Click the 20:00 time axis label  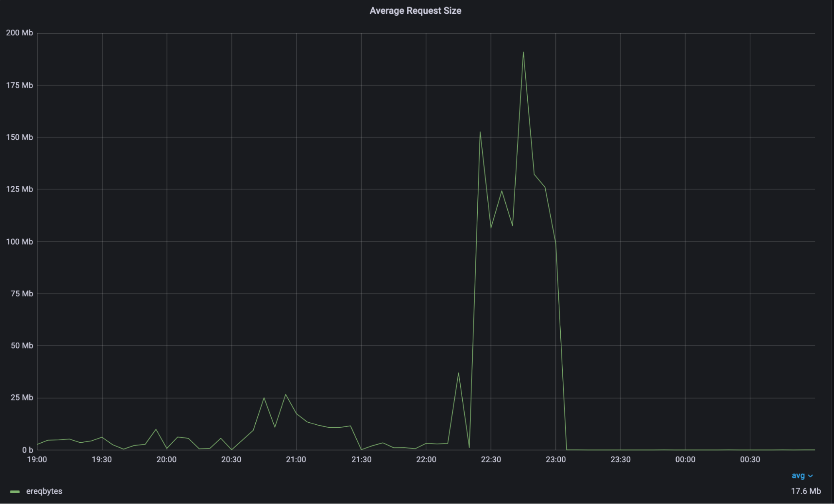click(x=166, y=460)
